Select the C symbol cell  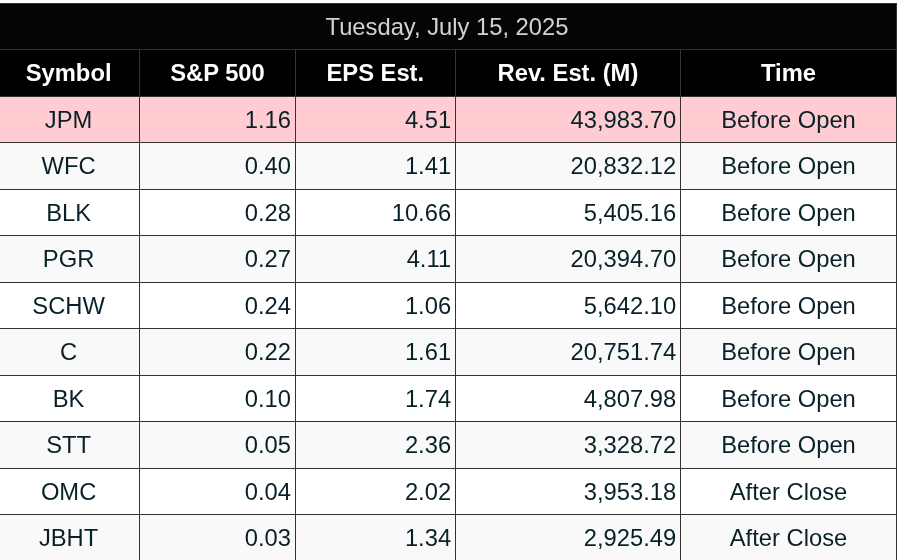(69, 352)
